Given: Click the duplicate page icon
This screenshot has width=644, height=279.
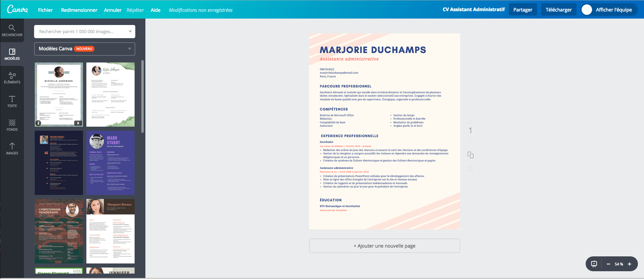Looking at the screenshot, I should pyautogui.click(x=471, y=155).
